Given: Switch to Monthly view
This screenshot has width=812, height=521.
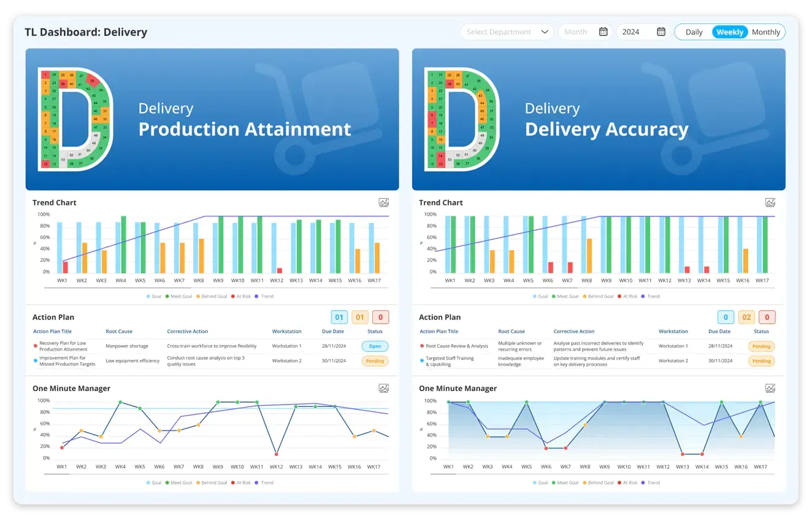Looking at the screenshot, I should pyautogui.click(x=766, y=32).
